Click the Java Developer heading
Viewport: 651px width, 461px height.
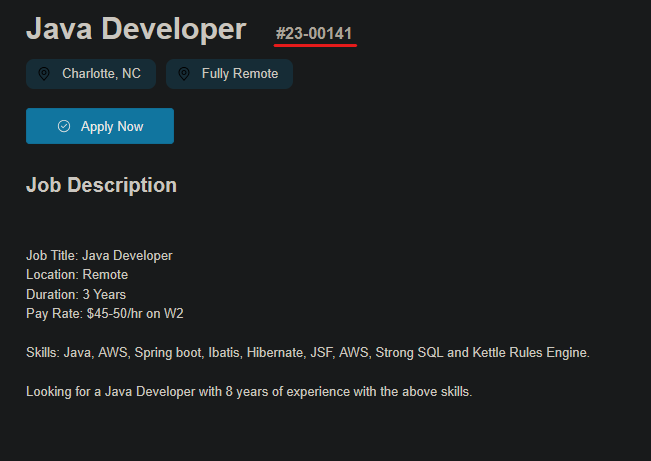coord(136,29)
